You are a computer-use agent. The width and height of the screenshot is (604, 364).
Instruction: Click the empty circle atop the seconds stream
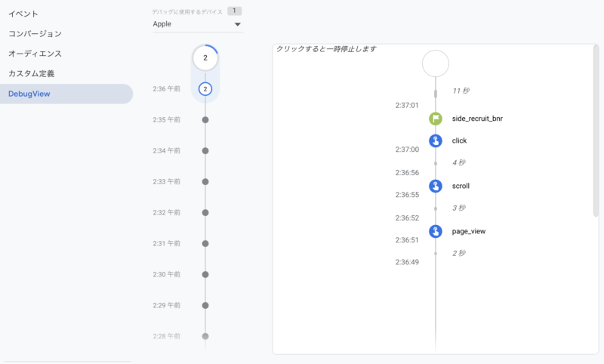point(436,63)
